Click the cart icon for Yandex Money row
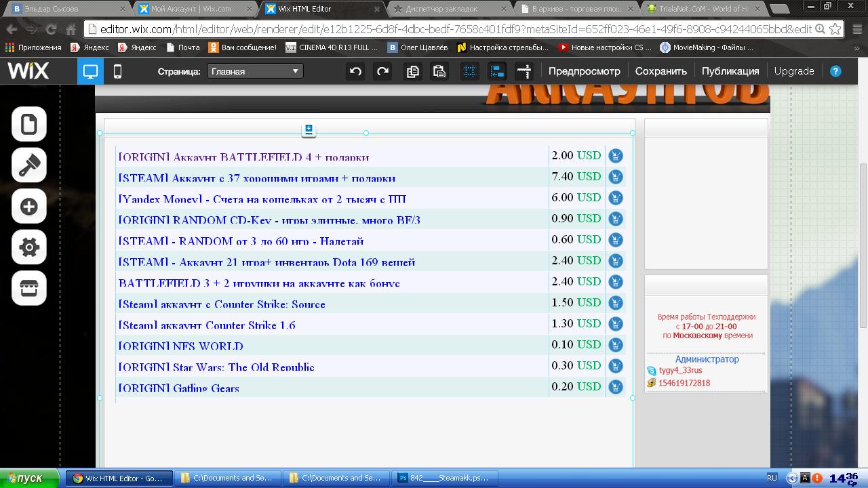The image size is (868, 488). point(615,198)
